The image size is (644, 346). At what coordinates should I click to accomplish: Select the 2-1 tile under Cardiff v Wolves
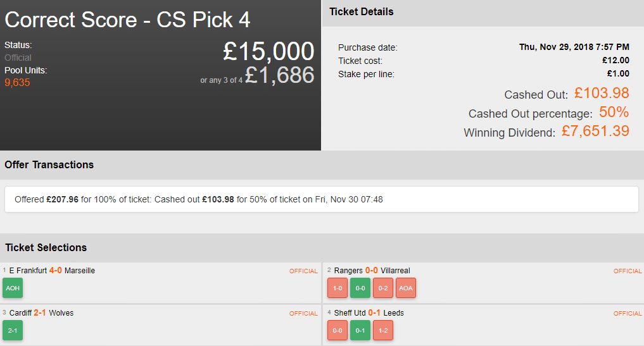pos(13,330)
